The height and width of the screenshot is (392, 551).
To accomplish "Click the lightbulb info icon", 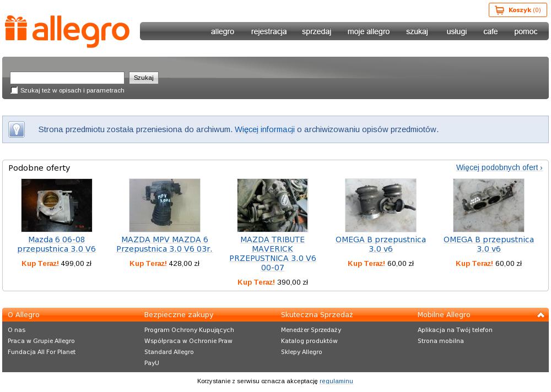I will click(16, 129).
